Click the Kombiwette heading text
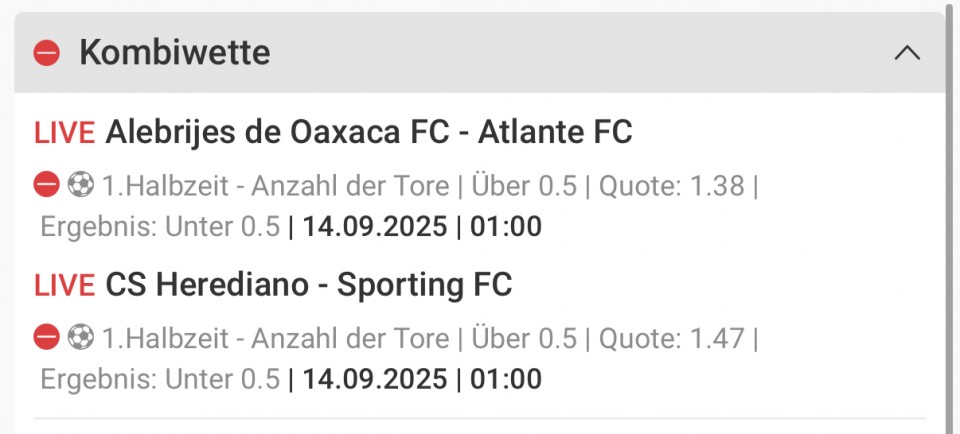 [174, 52]
